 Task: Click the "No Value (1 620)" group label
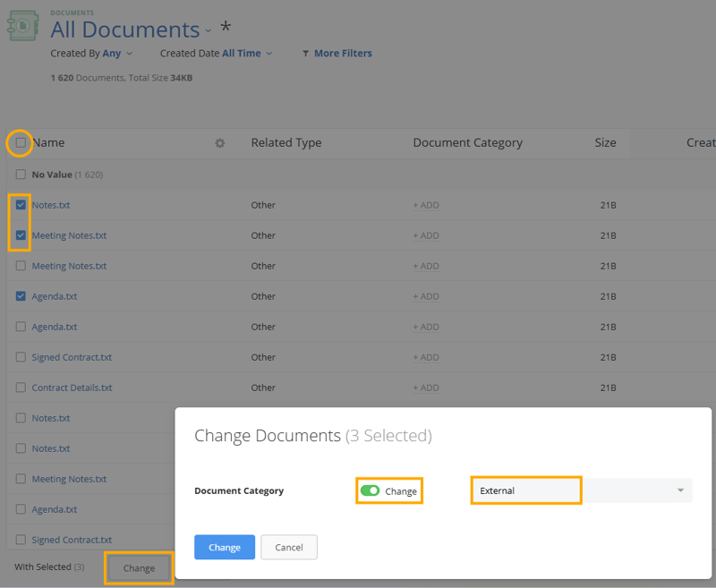[x=67, y=175]
